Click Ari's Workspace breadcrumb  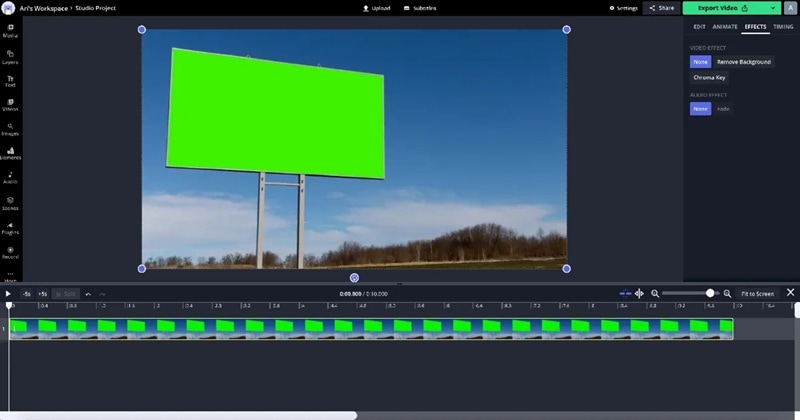coord(43,8)
